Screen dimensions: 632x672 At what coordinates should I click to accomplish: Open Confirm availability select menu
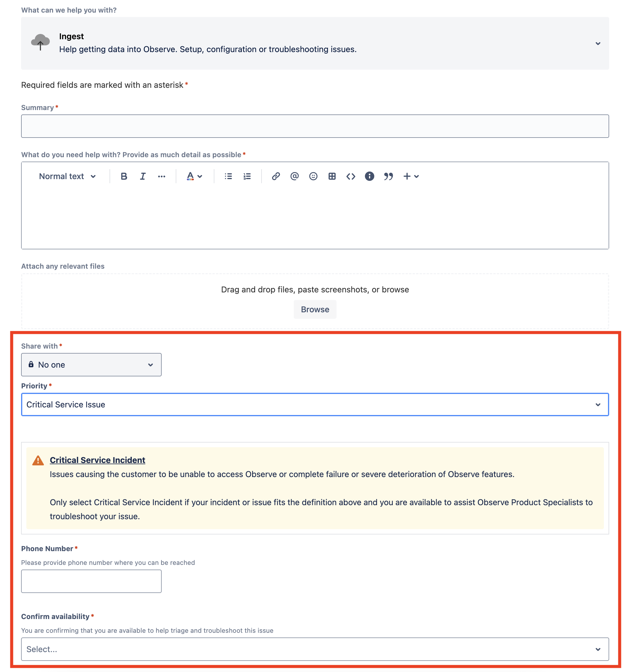[x=315, y=649]
